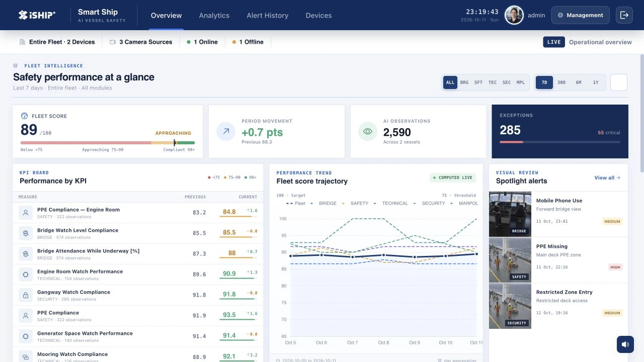Switch time range to 6M
Image resolution: width=644 pixels, height=362 pixels.
tap(579, 82)
